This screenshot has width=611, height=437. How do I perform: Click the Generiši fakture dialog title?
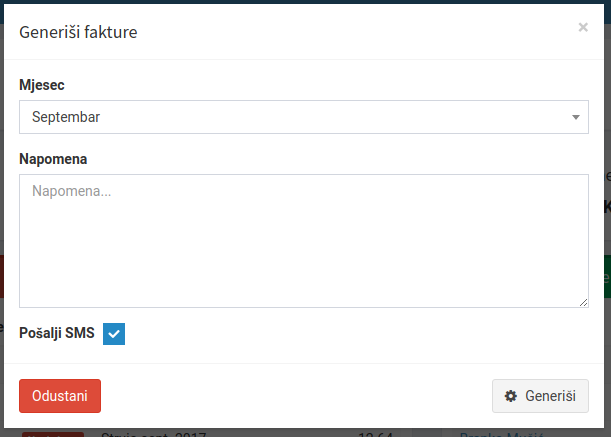(x=78, y=32)
